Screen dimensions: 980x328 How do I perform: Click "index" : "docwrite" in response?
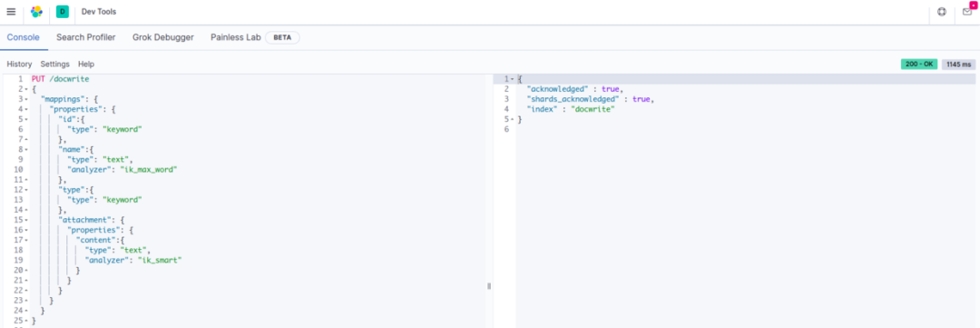(x=572, y=109)
